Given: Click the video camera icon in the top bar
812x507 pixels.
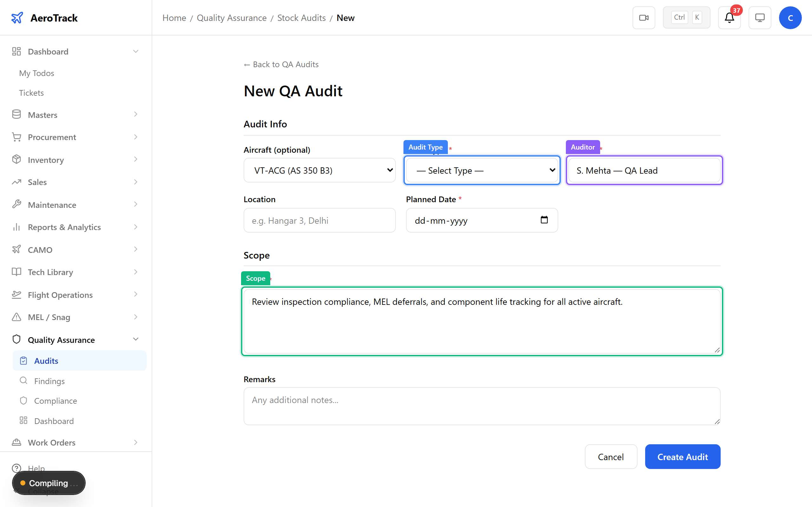Looking at the screenshot, I should point(643,17).
